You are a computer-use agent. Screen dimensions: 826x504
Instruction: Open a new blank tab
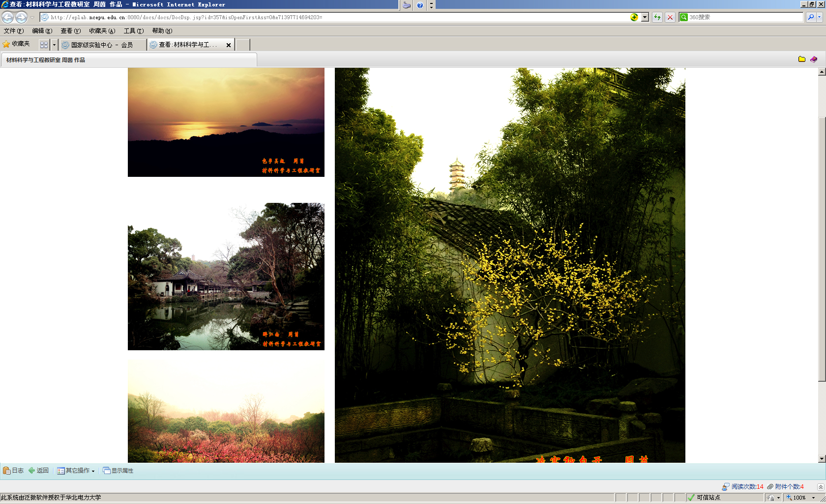243,45
